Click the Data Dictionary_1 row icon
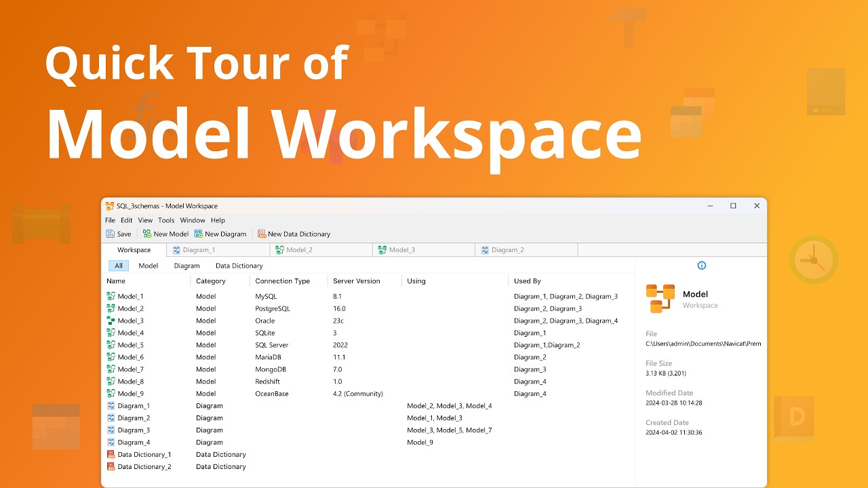This screenshot has width=868, height=488. point(111,455)
